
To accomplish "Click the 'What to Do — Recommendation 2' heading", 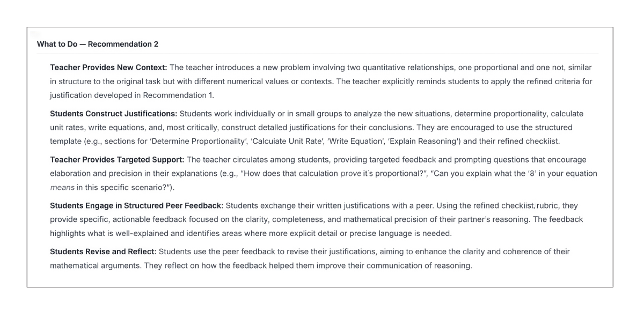I will coord(98,44).
